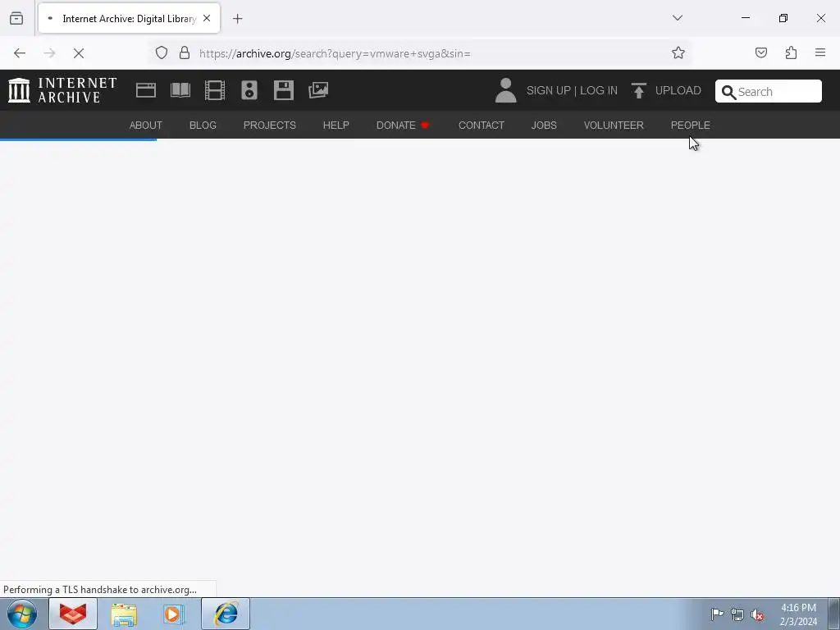Open the Windows Start menu

click(22, 614)
